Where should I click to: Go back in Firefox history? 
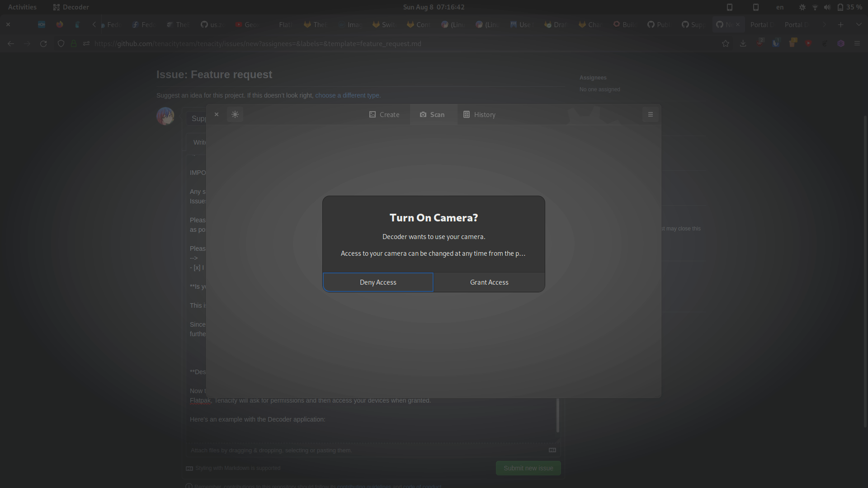click(11, 44)
